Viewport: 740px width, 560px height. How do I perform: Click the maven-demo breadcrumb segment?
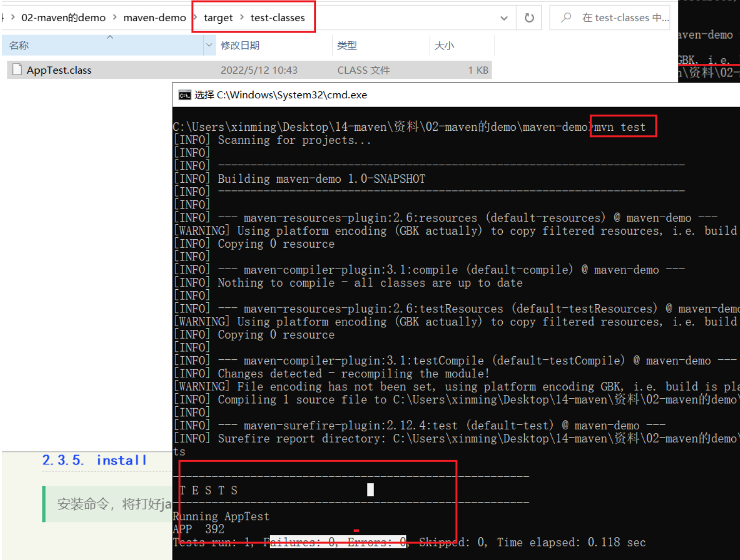point(154,17)
